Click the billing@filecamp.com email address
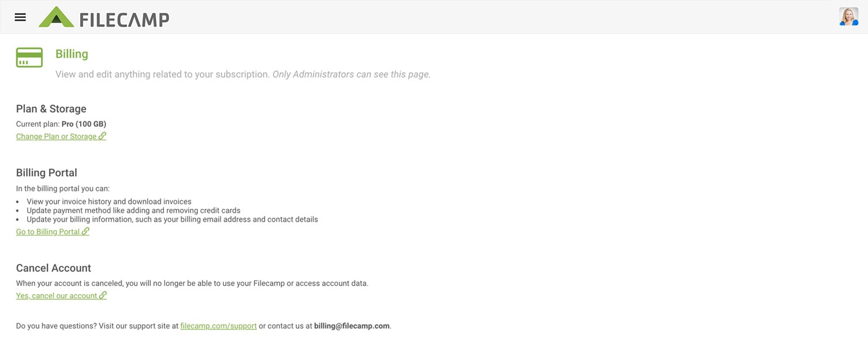868x350 pixels. 351,326
